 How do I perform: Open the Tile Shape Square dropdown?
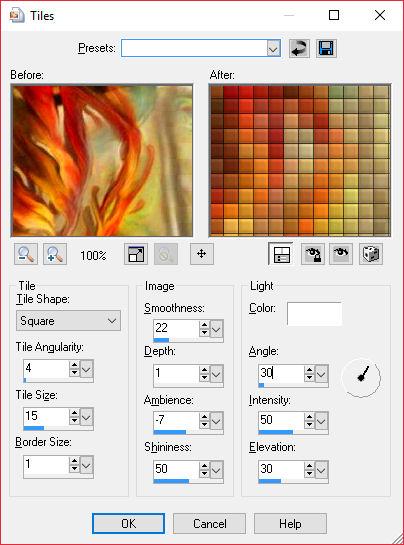pos(68,320)
